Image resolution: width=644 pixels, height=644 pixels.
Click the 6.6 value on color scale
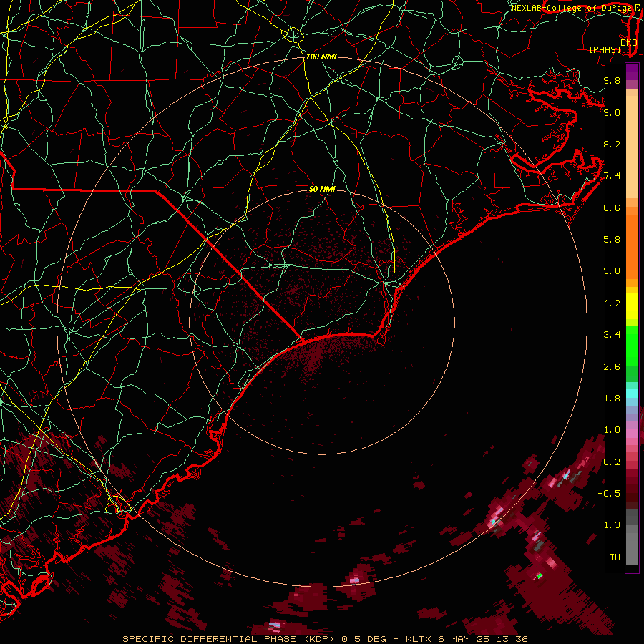[x=612, y=208]
